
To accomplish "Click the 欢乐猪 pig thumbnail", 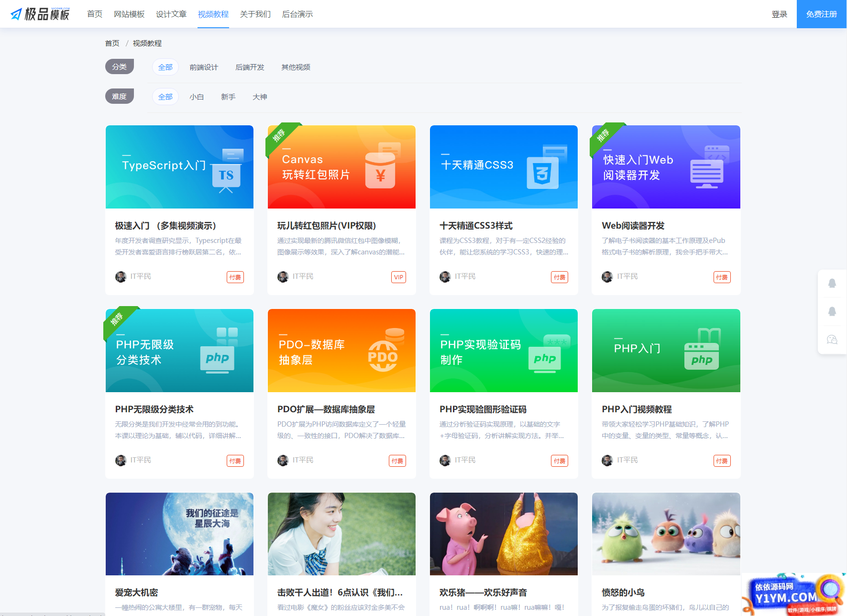I will tap(504, 534).
